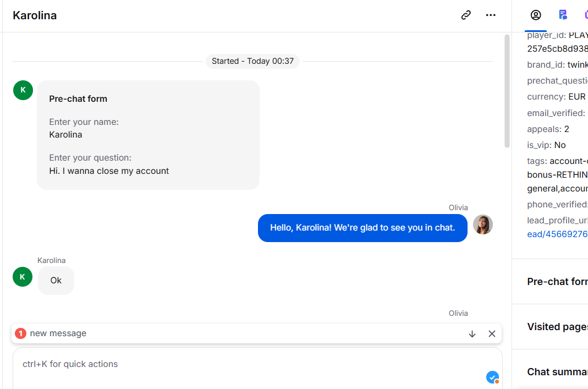Click the red unread message count badge
Image resolution: width=588 pixels, height=389 pixels.
click(x=20, y=333)
